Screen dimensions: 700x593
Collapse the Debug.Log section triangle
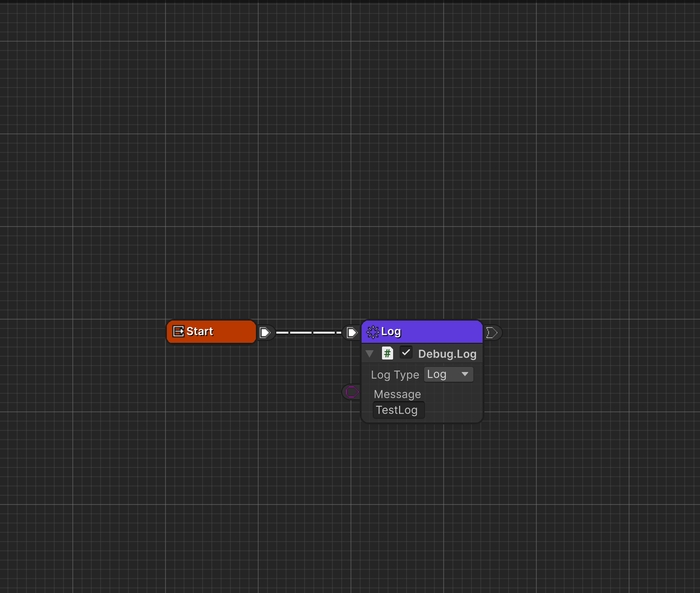tap(369, 354)
